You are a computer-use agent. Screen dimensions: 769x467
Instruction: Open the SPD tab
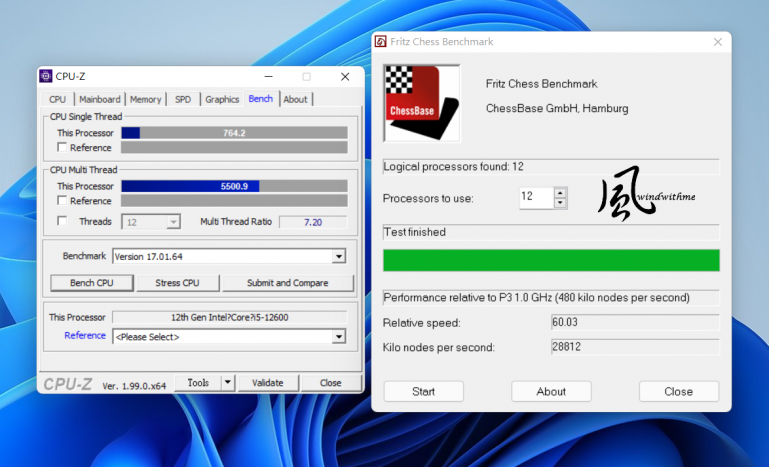point(183,99)
